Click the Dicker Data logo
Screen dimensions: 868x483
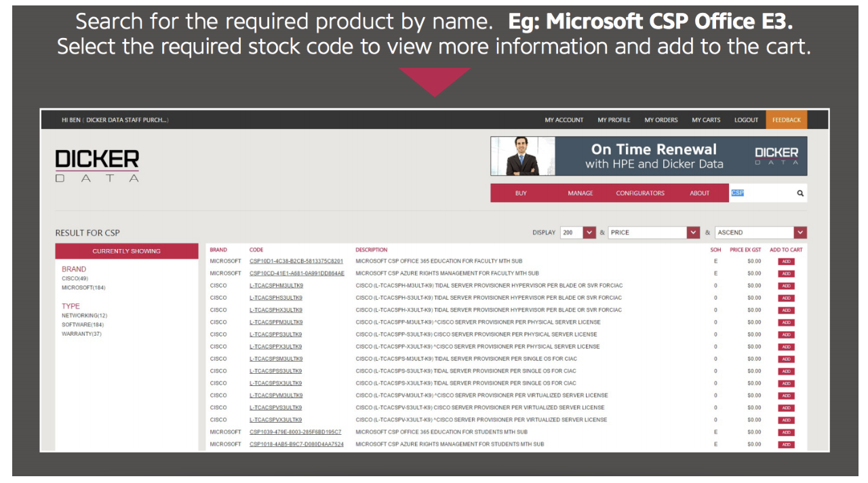pyautogui.click(x=97, y=166)
